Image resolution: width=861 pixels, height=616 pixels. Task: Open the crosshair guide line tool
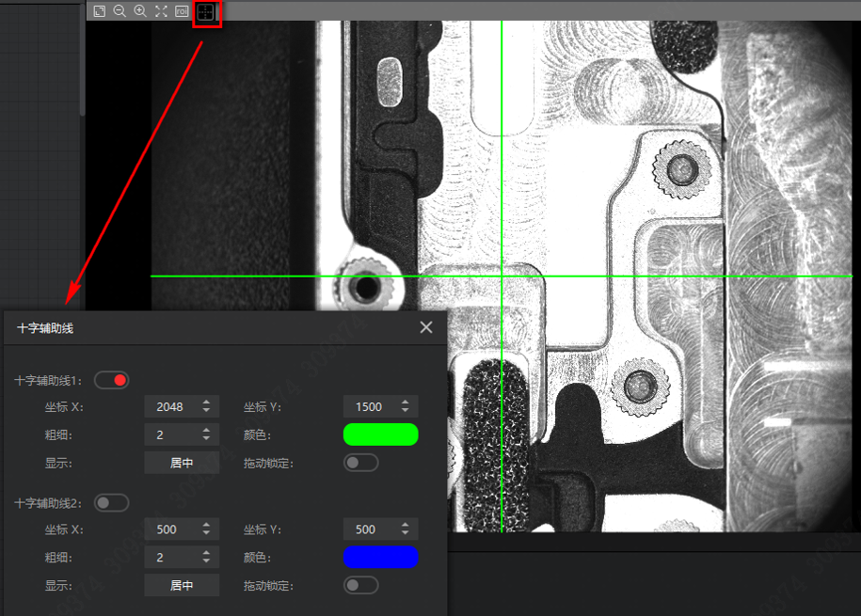(x=206, y=12)
